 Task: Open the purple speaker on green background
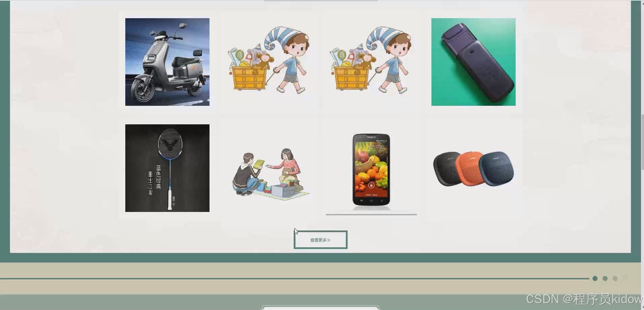474,62
